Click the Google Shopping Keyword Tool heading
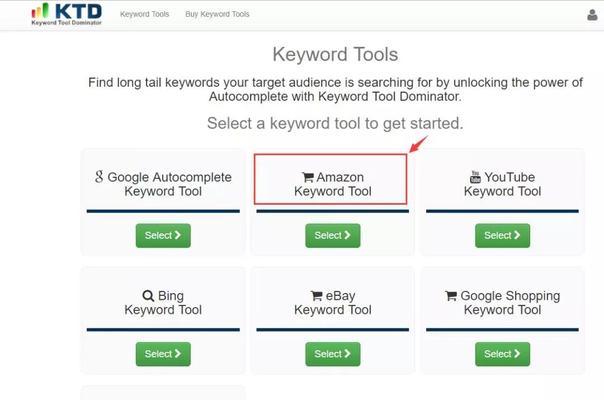The image size is (604, 400). coord(502,303)
